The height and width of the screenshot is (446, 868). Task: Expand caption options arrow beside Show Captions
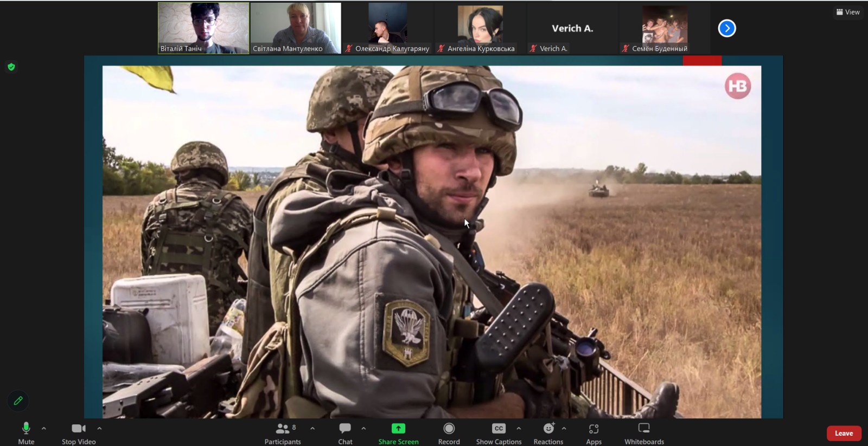519,428
